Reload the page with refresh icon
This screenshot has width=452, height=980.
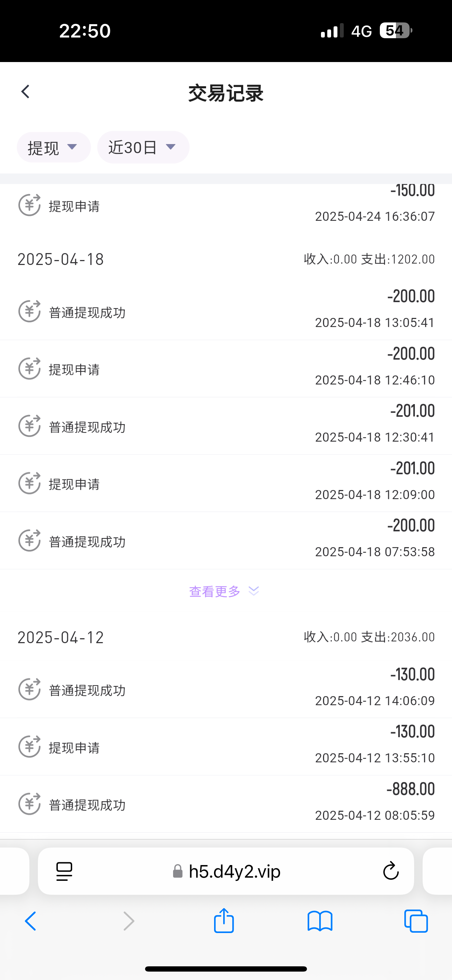[390, 871]
